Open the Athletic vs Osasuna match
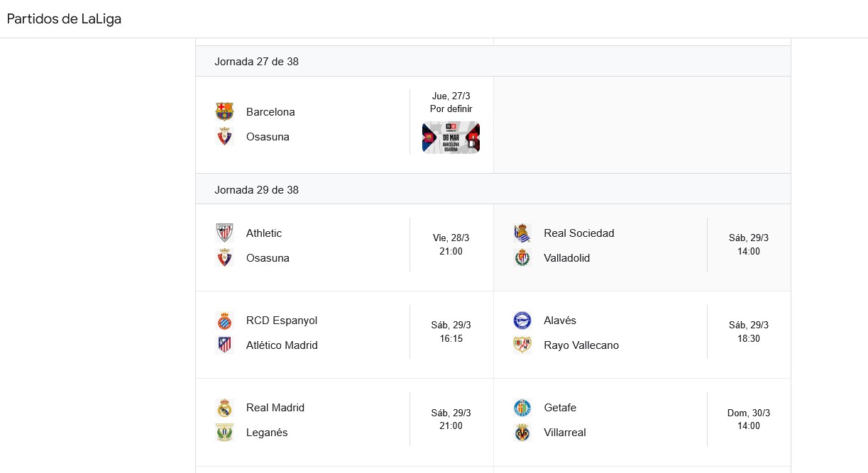The image size is (868, 473). click(312, 245)
